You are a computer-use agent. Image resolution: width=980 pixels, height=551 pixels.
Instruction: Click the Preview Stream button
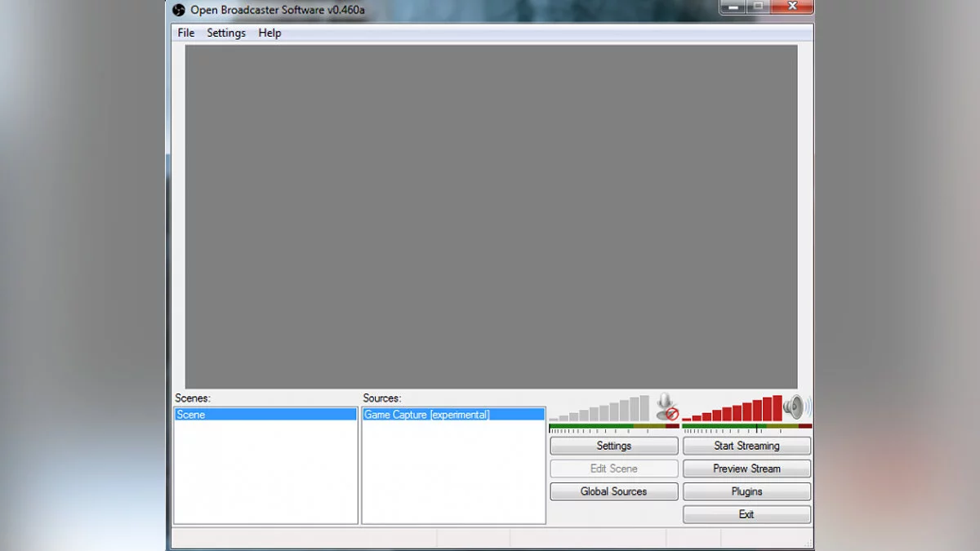[x=746, y=469]
